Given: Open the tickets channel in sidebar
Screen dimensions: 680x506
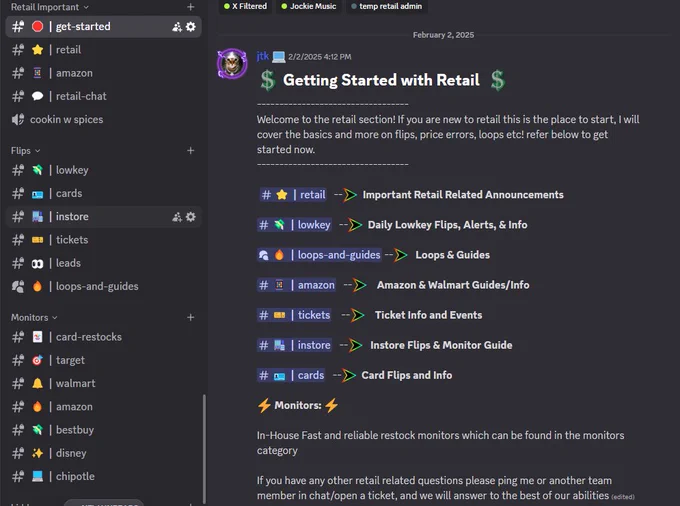Looking at the screenshot, I should (x=103, y=240).
